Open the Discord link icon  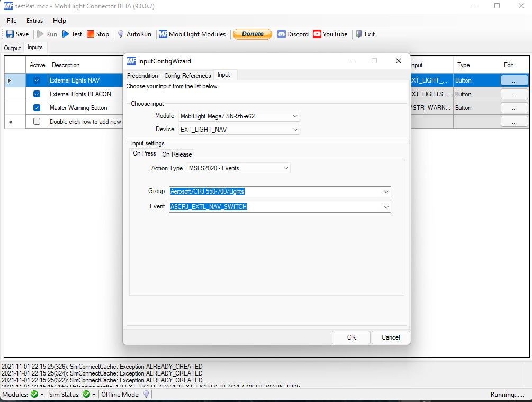tap(282, 34)
